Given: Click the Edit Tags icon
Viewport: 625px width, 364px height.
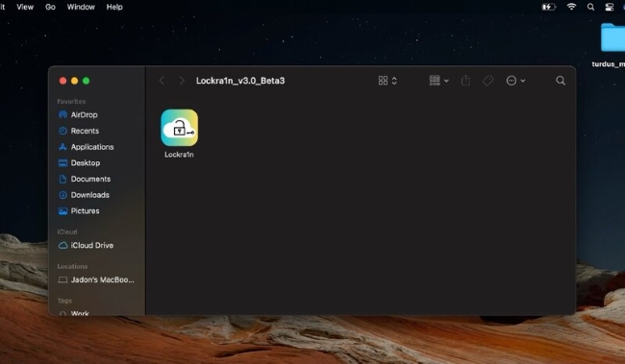Looking at the screenshot, I should click(487, 81).
